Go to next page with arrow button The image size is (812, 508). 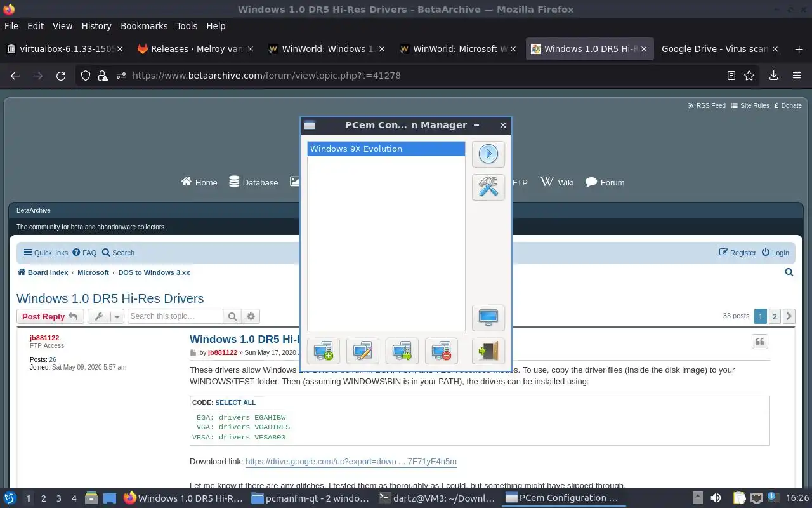pyautogui.click(x=789, y=316)
